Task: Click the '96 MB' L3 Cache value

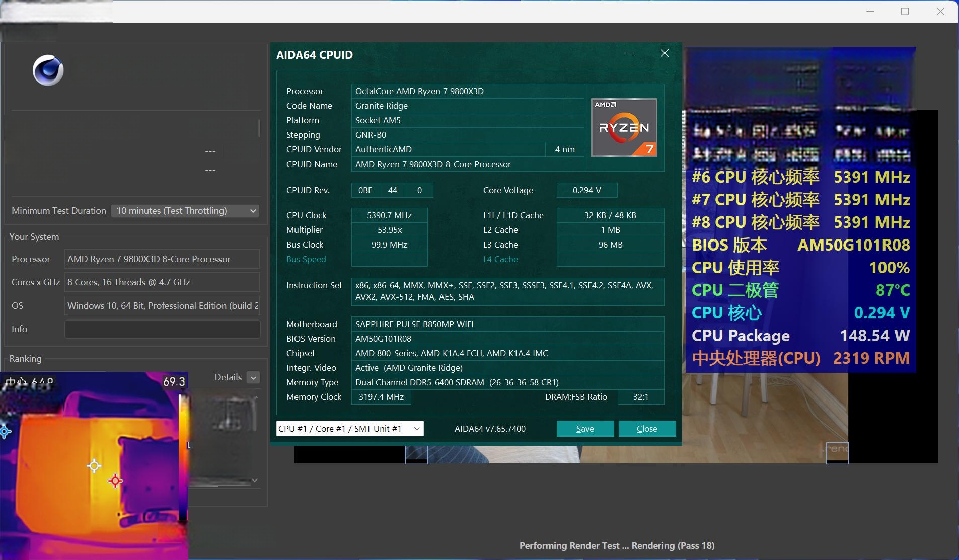Action: (610, 245)
